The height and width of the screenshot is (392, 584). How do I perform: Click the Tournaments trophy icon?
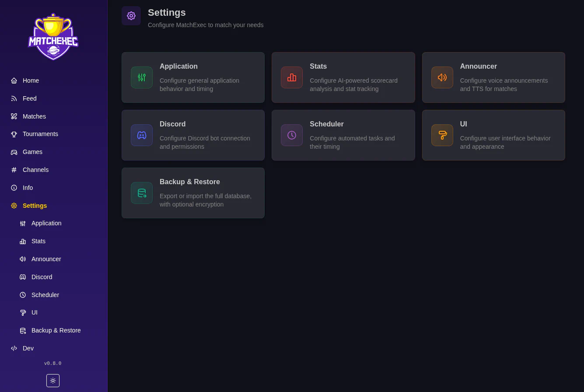pyautogui.click(x=14, y=134)
